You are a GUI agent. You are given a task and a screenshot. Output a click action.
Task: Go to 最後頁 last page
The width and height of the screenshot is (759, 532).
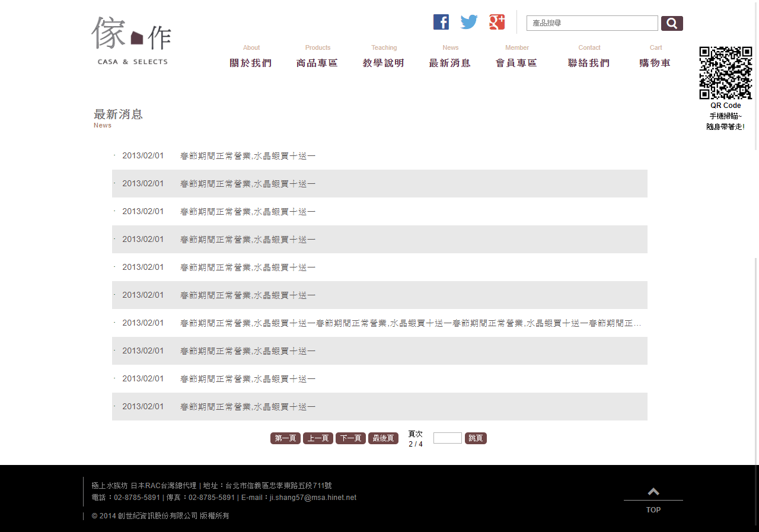point(383,438)
